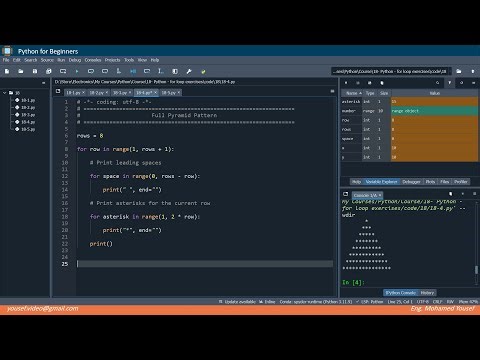This screenshot has height=360, width=480.
Task: Click the working directory path field
Action: point(391,71)
